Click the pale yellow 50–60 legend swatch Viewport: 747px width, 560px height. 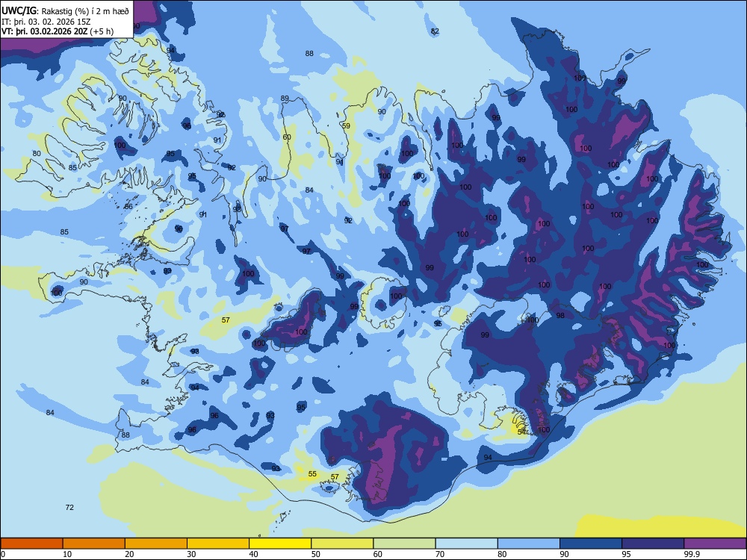(x=342, y=544)
